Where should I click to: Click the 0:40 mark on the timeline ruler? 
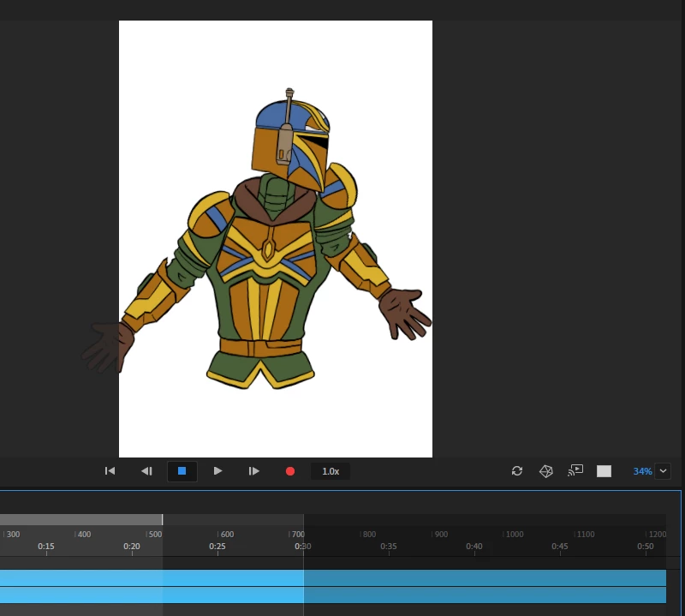[474, 547]
